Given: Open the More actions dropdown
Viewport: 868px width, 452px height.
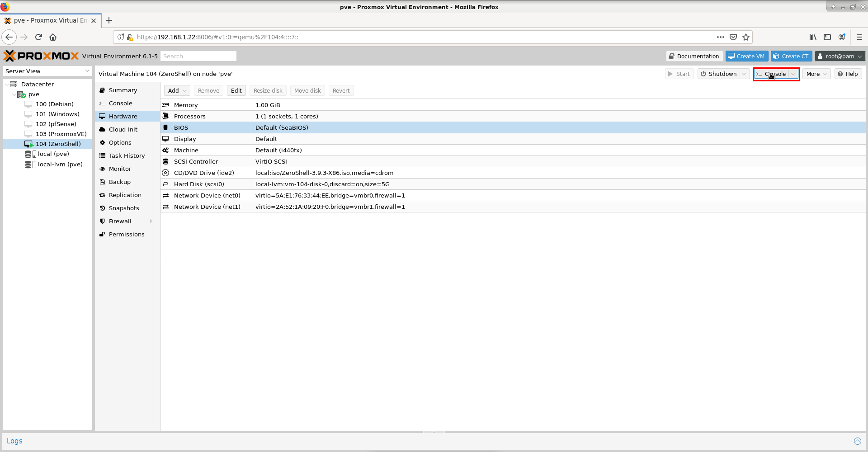Looking at the screenshot, I should coord(816,74).
